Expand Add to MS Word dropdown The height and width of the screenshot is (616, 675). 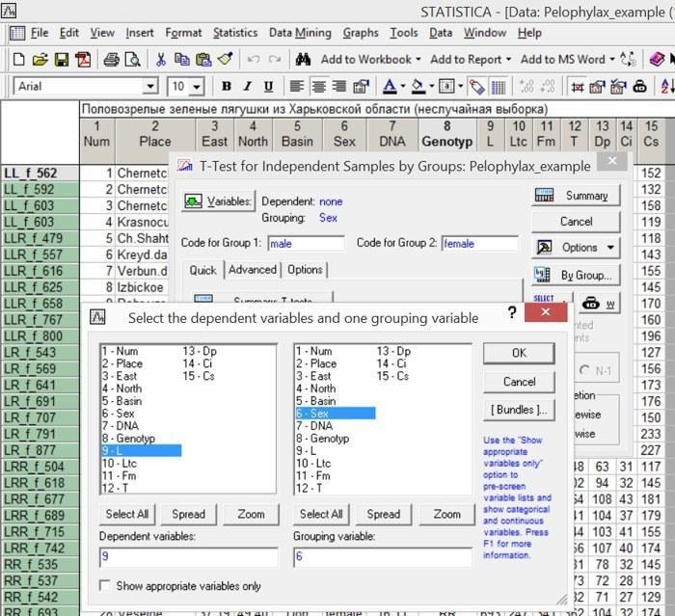[612, 60]
